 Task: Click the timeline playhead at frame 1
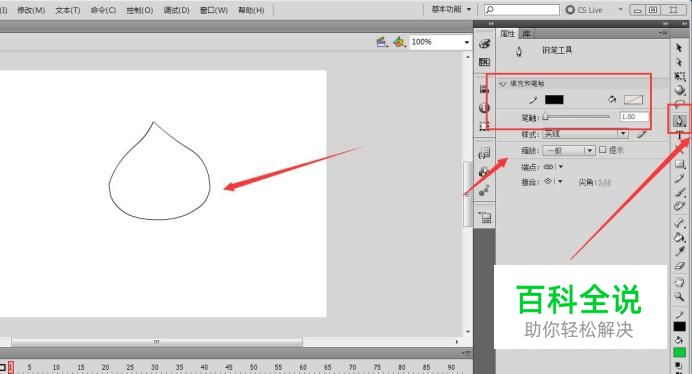(x=11, y=367)
